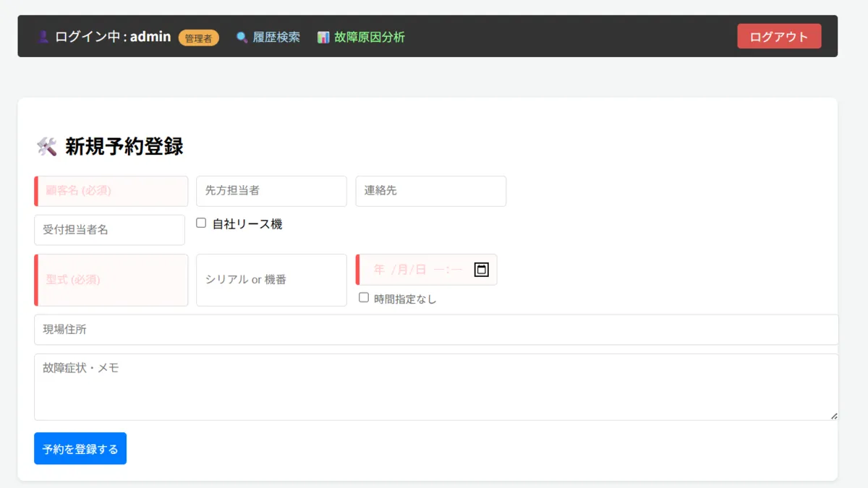Select the 先方担当者 text field
The width and height of the screenshot is (868, 488).
[271, 191]
